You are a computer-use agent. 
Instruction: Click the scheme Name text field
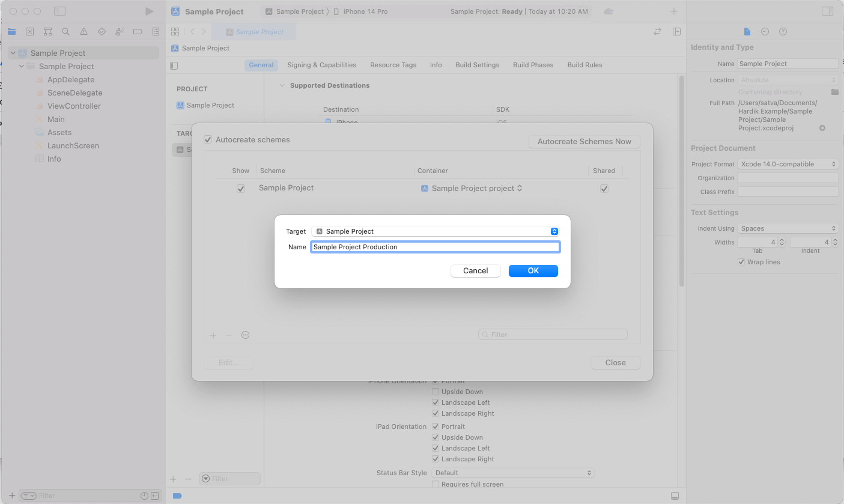[x=436, y=247]
